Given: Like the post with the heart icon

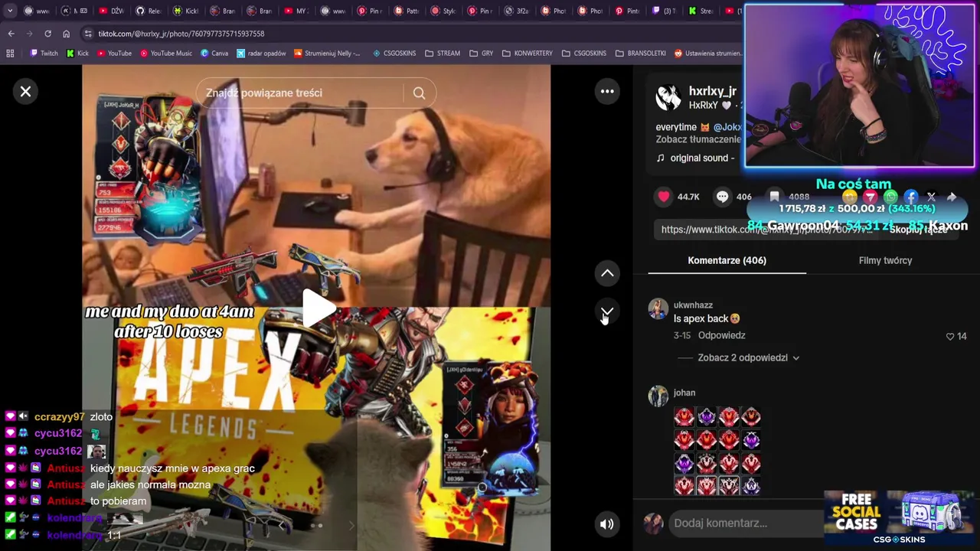Looking at the screenshot, I should [664, 197].
